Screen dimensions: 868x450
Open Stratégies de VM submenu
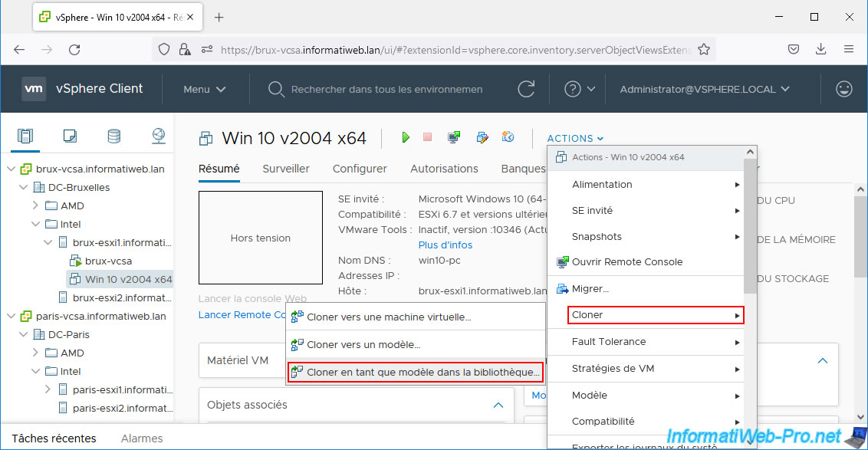pyautogui.click(x=646, y=369)
